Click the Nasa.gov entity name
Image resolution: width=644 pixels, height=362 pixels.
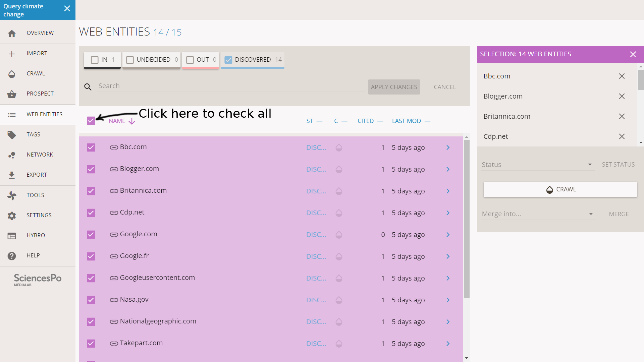coord(134,300)
